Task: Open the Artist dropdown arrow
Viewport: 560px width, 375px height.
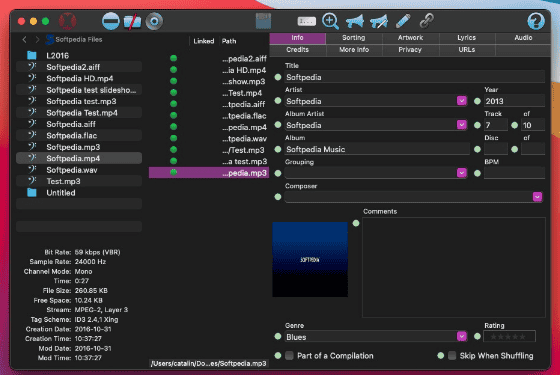Action: click(x=461, y=101)
